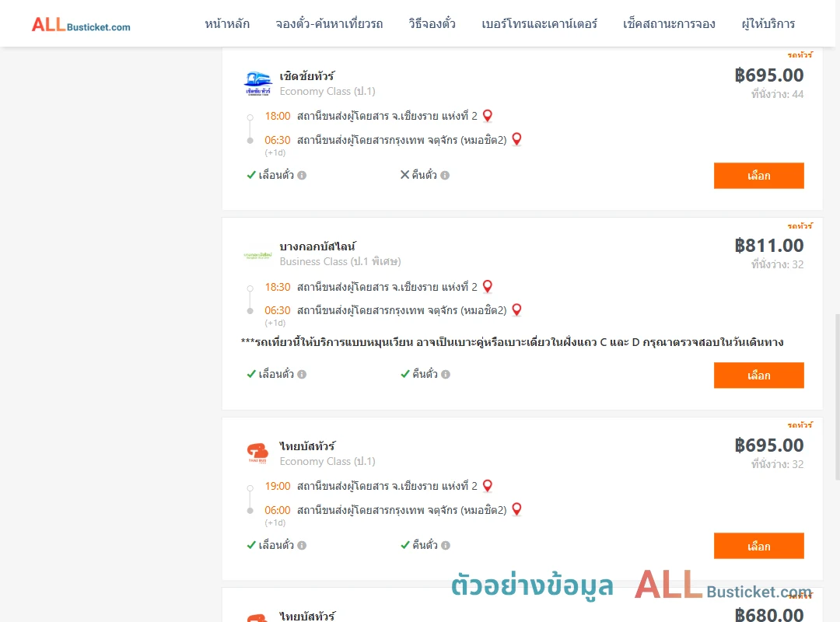Open คืนตั๋ว info icon on บางกอกบัสไลน์ card

tap(446, 375)
